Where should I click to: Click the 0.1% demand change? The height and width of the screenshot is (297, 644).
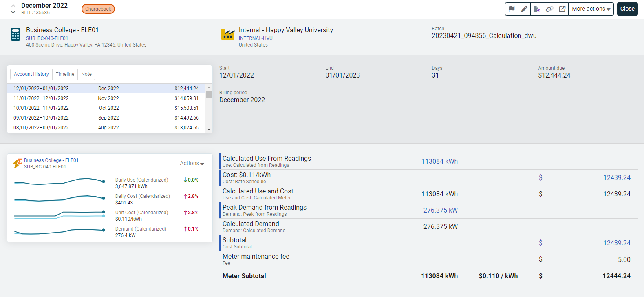(x=191, y=229)
